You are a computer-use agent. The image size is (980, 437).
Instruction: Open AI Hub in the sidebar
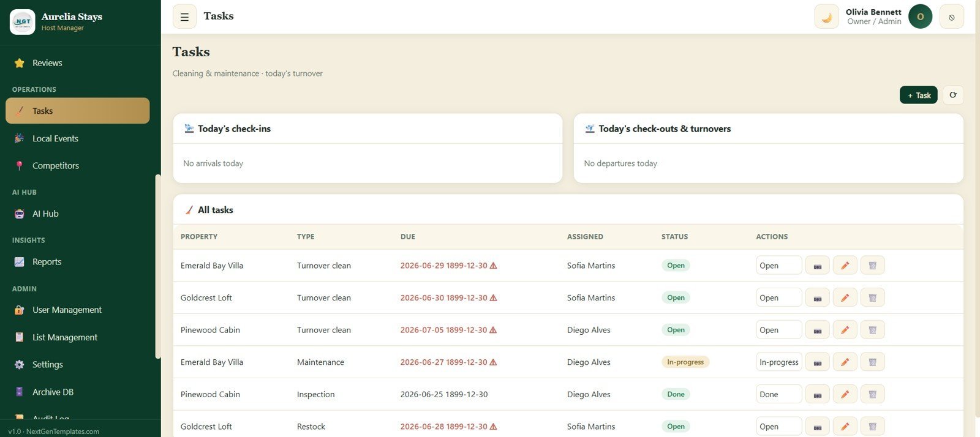pyautogui.click(x=77, y=214)
